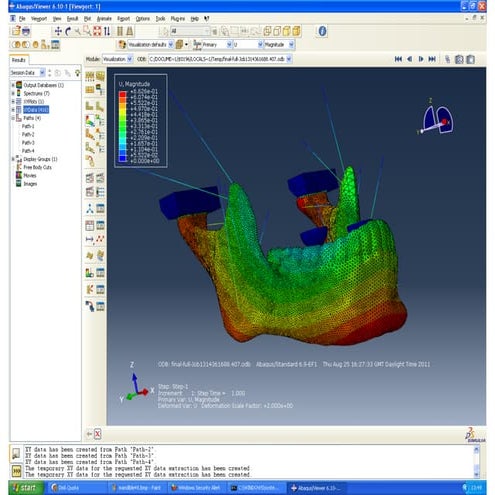Open the Result menu

pos(72,19)
